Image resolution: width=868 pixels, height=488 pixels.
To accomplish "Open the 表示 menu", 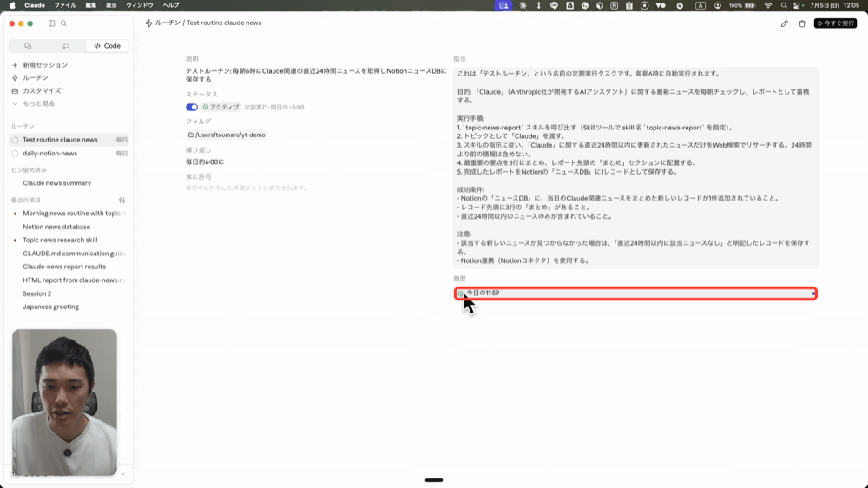I will coord(111,5).
